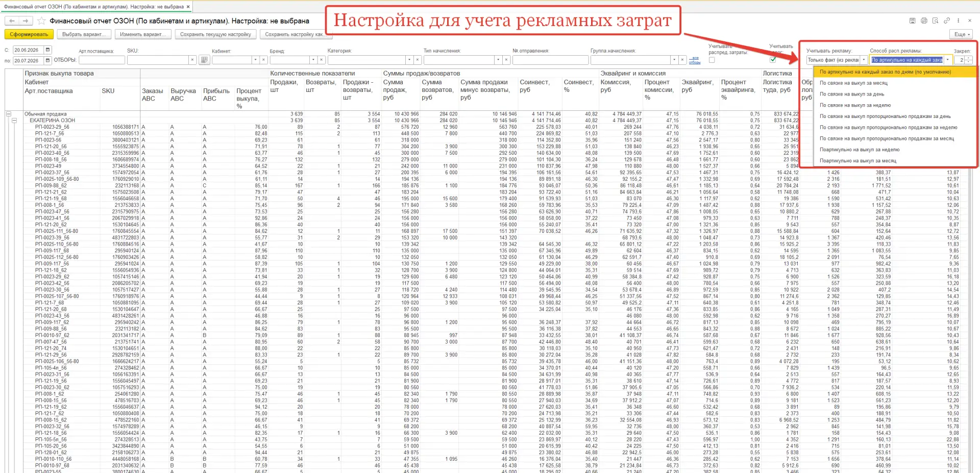Go forward with the right arrow button

tap(26, 21)
